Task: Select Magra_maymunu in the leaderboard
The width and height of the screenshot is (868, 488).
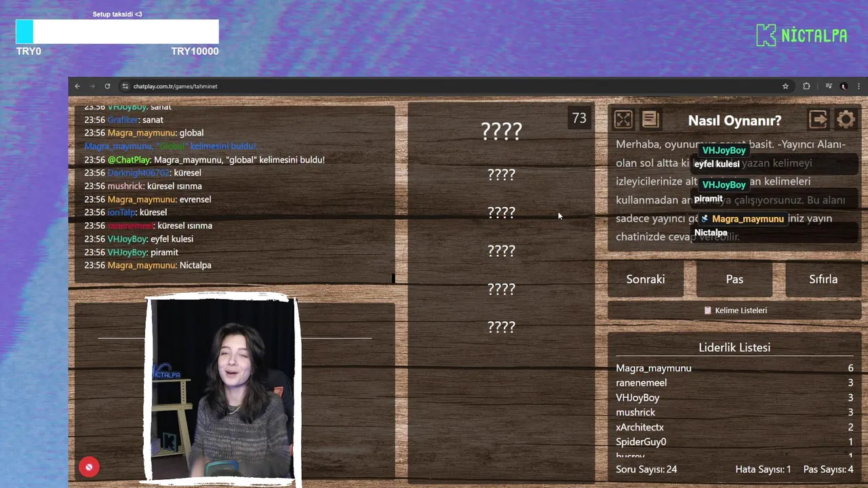Action: [734, 368]
